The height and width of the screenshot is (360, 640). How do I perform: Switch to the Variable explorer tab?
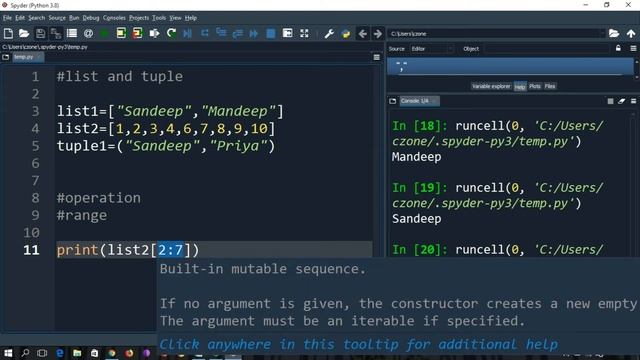(491, 86)
